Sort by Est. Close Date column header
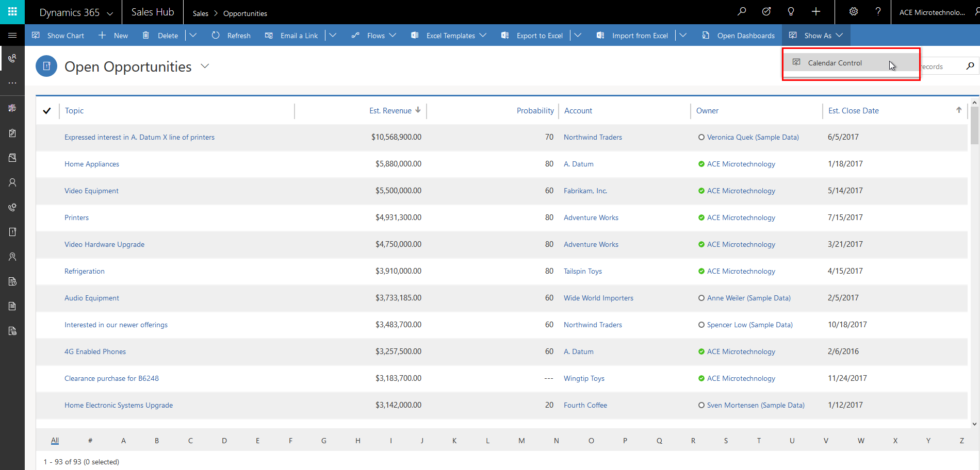The height and width of the screenshot is (470, 980). pyautogui.click(x=854, y=111)
